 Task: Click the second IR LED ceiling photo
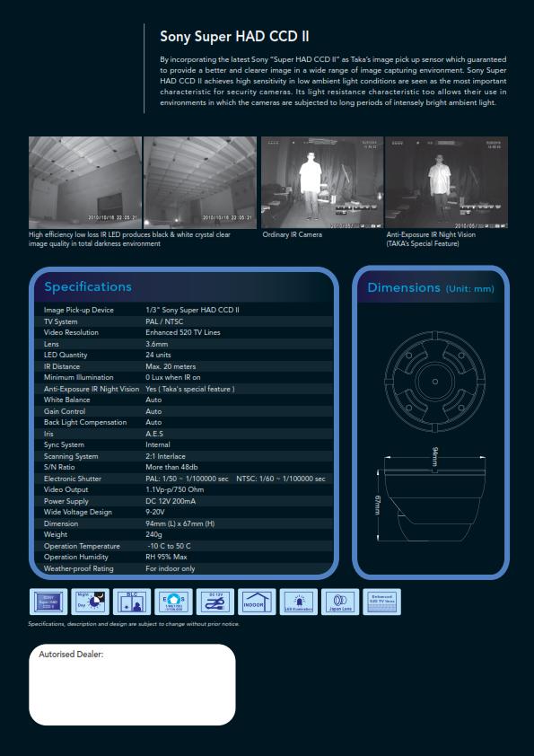click(200, 183)
